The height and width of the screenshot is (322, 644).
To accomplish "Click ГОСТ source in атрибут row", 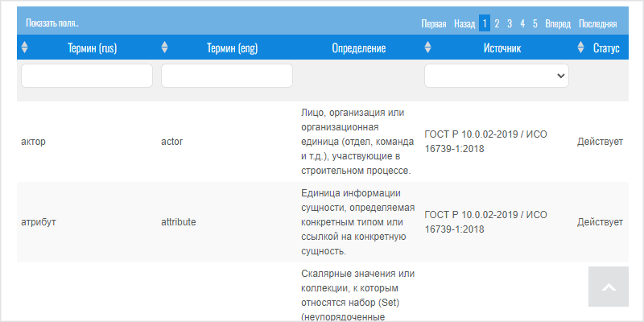I will tap(486, 222).
